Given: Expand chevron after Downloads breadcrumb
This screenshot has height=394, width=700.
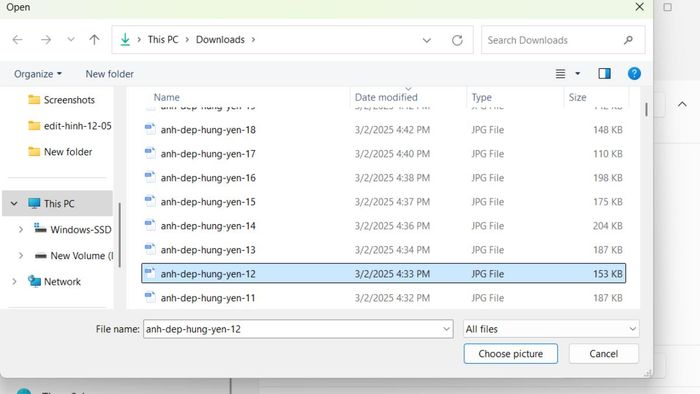Looking at the screenshot, I should (253, 40).
